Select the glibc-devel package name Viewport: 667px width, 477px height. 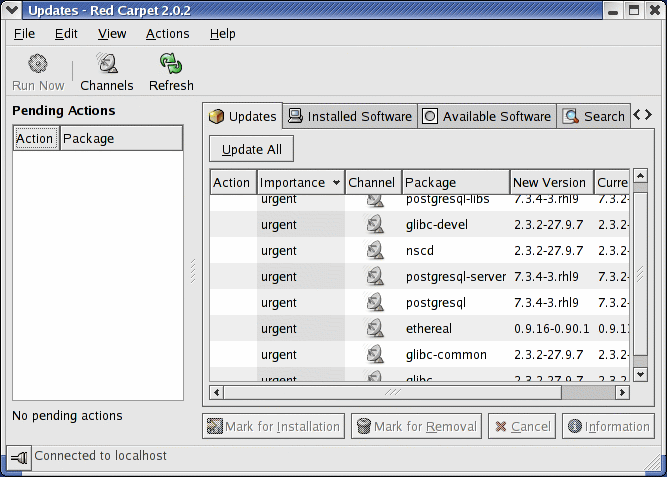pyautogui.click(x=437, y=225)
